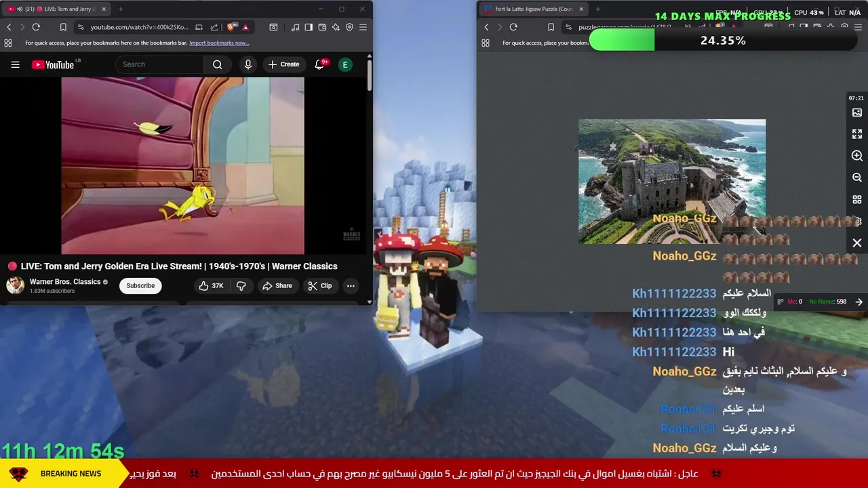Viewport: 868px width, 488px height.
Task: Click the YouTube search magnifier button
Action: [x=217, y=64]
